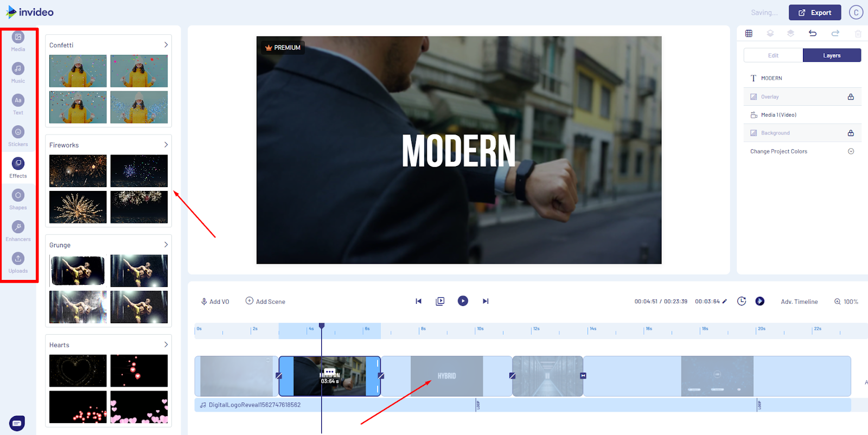Viewport: 868px width, 435px height.
Task: Open the Uploads panel in sidebar
Action: click(18, 263)
